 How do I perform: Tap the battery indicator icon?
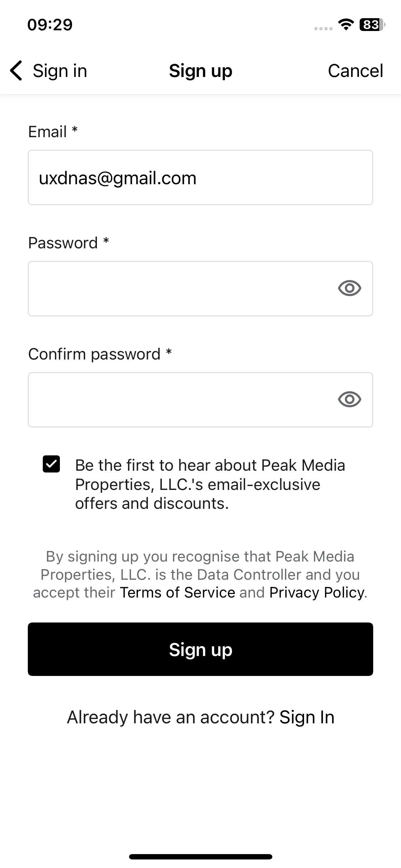[372, 25]
